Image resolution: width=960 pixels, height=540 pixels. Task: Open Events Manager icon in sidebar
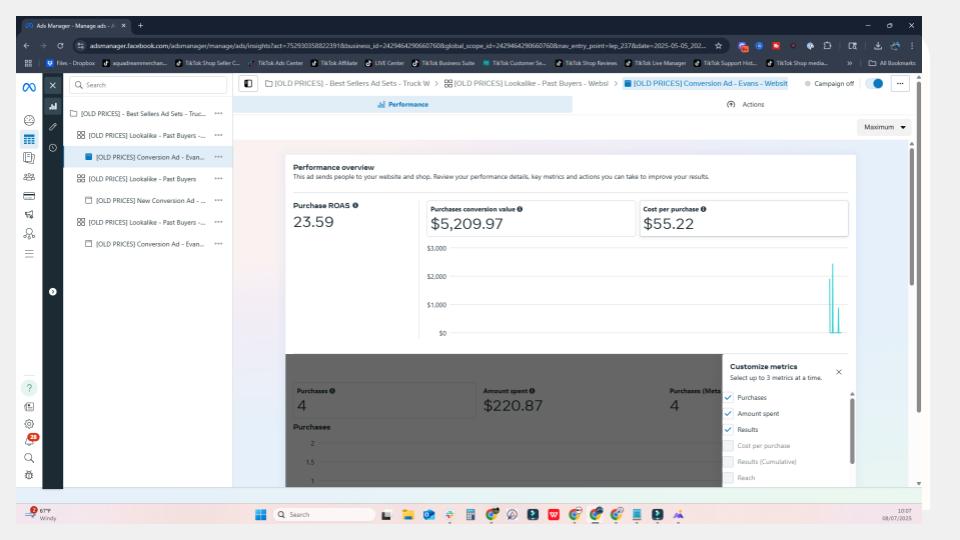[x=29, y=234]
